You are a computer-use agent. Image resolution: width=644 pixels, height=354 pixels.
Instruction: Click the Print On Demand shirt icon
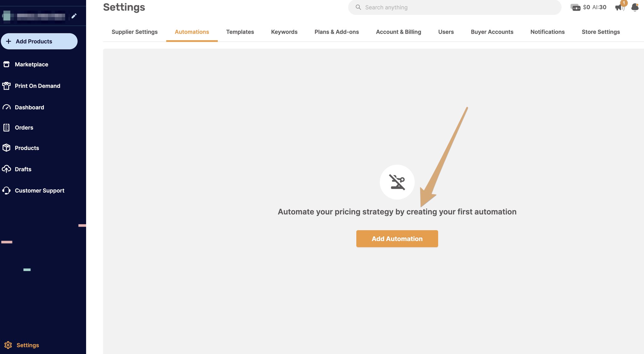click(6, 86)
